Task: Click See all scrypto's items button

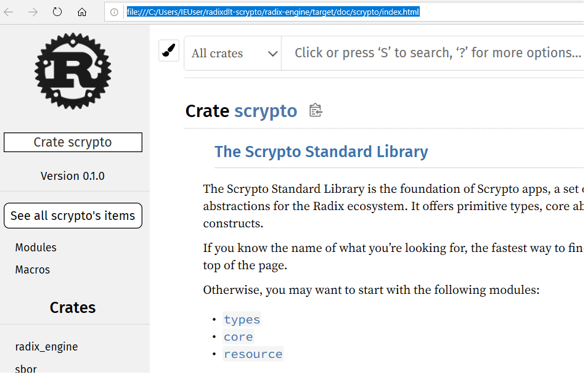Action: tap(73, 216)
